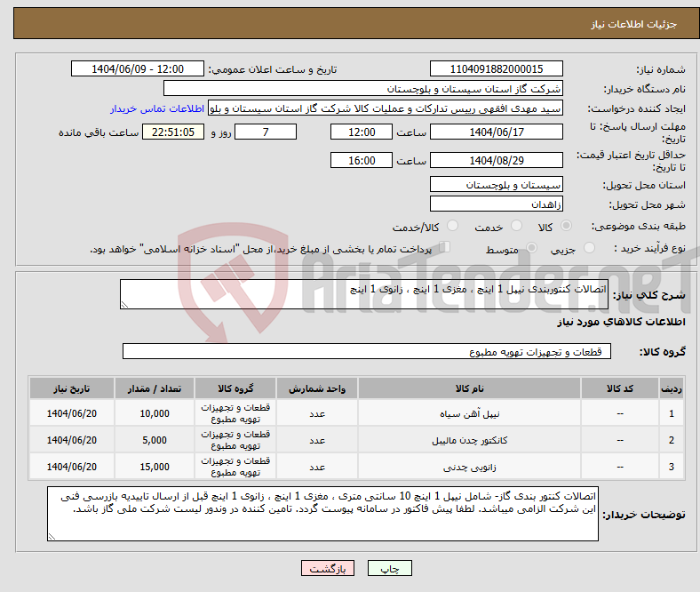
Task: Click the توضیحات خریدار description text box
Action: pos(323,513)
